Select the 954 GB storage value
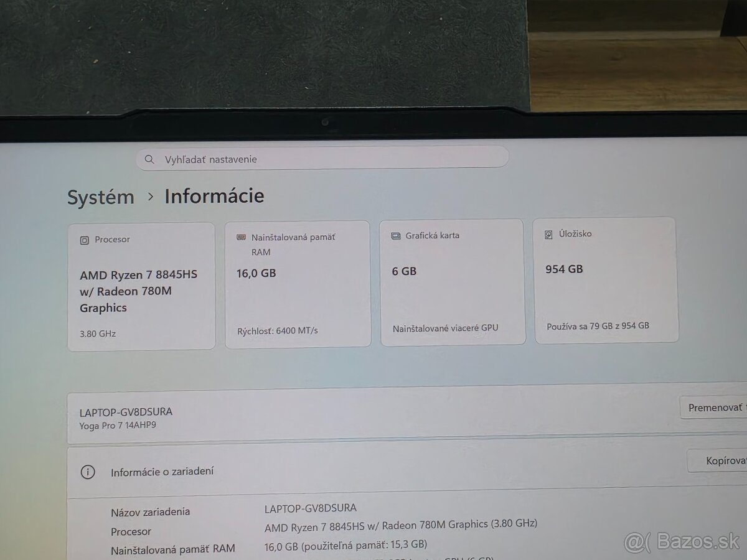747x560 pixels. [564, 269]
